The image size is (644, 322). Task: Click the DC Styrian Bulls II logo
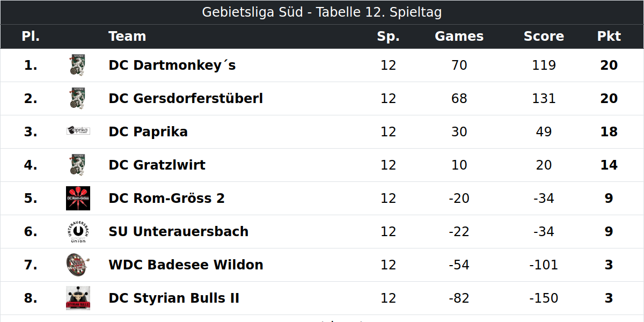point(78,298)
